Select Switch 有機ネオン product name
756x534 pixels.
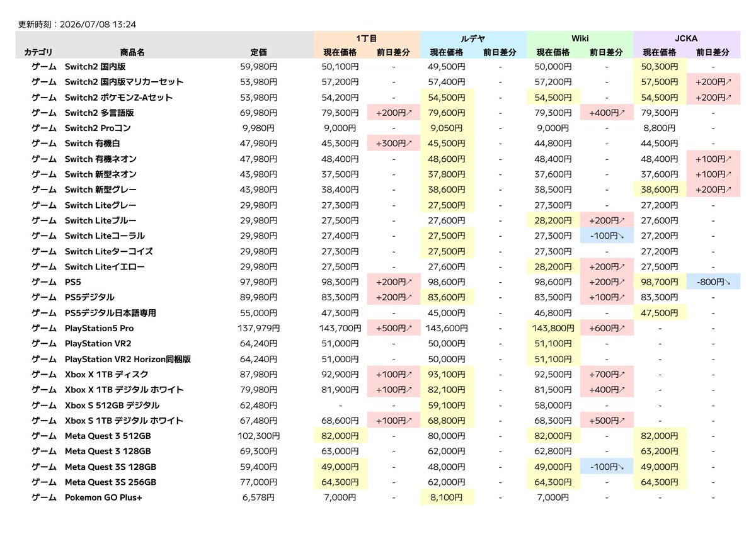100,159
